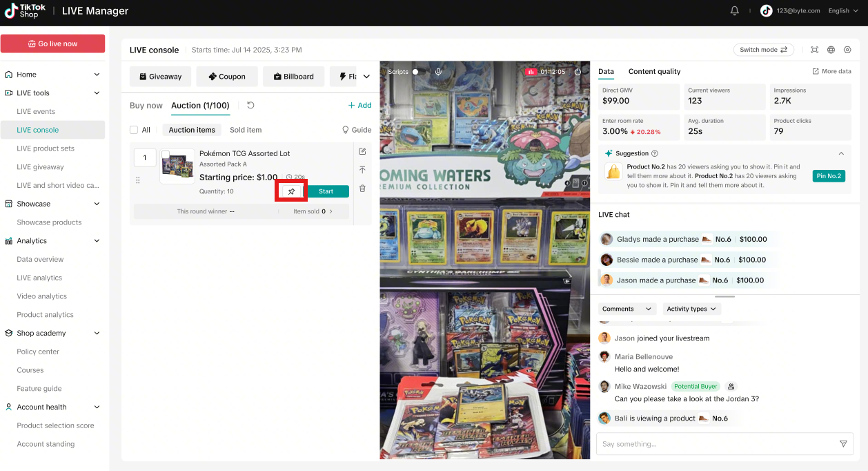Click the TikTok account avatar
The width and height of the screenshot is (868, 471).
[766, 10]
